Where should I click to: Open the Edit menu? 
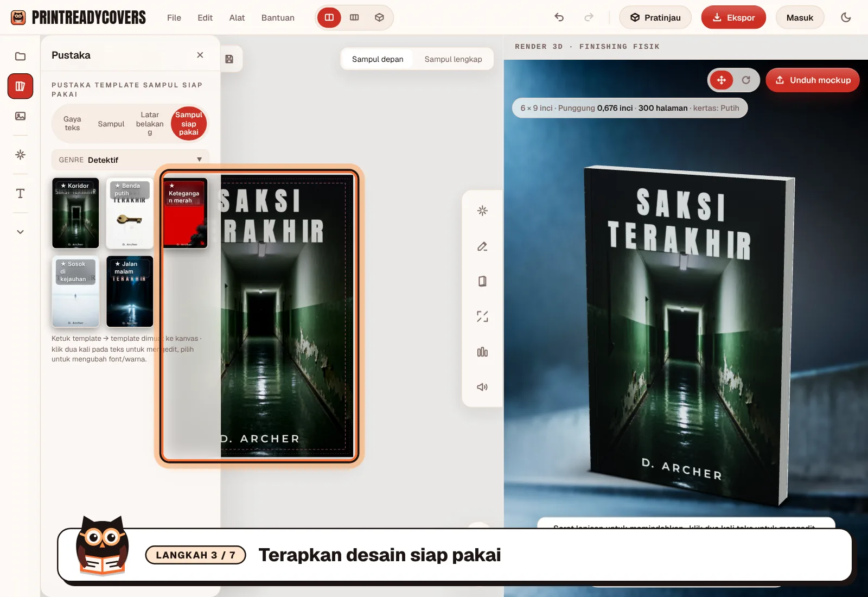pos(205,17)
